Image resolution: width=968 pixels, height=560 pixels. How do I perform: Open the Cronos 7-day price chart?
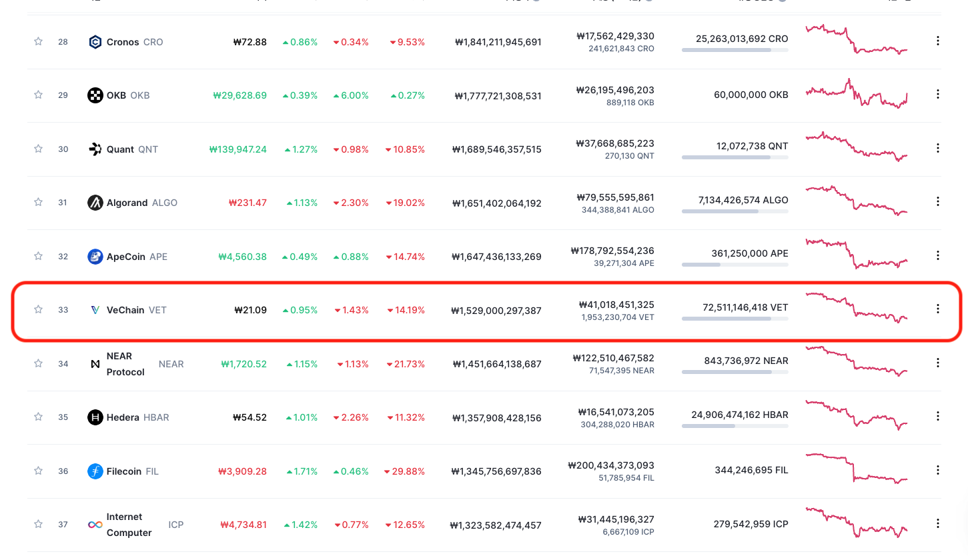857,39
